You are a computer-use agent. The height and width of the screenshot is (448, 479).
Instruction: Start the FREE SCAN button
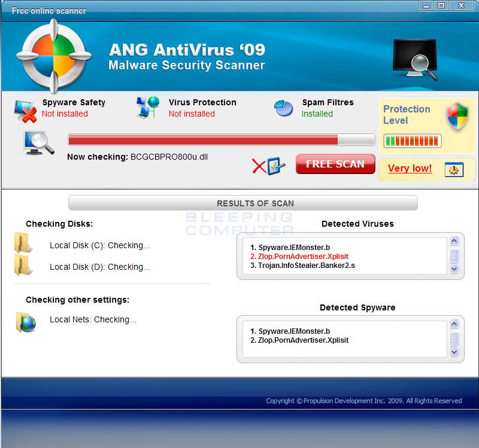click(x=335, y=164)
